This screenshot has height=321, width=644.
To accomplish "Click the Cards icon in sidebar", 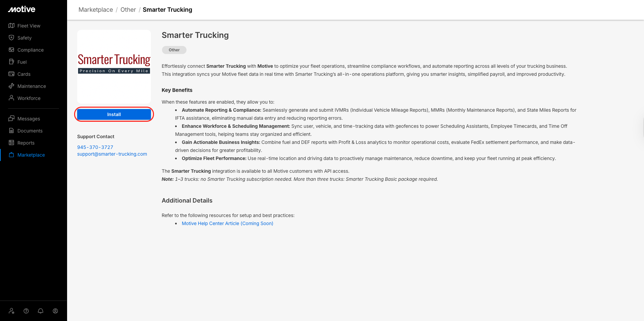I will coord(11,74).
